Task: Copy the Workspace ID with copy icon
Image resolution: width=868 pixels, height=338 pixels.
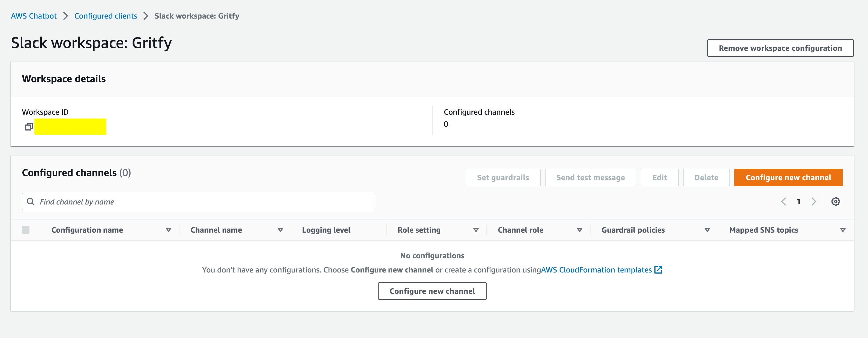Action: 29,127
